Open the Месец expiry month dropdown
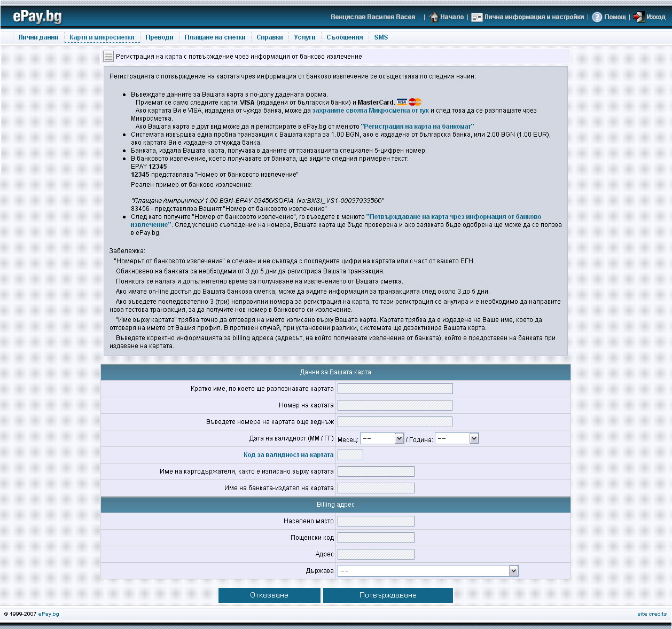The width and height of the screenshot is (672, 629). (382, 438)
